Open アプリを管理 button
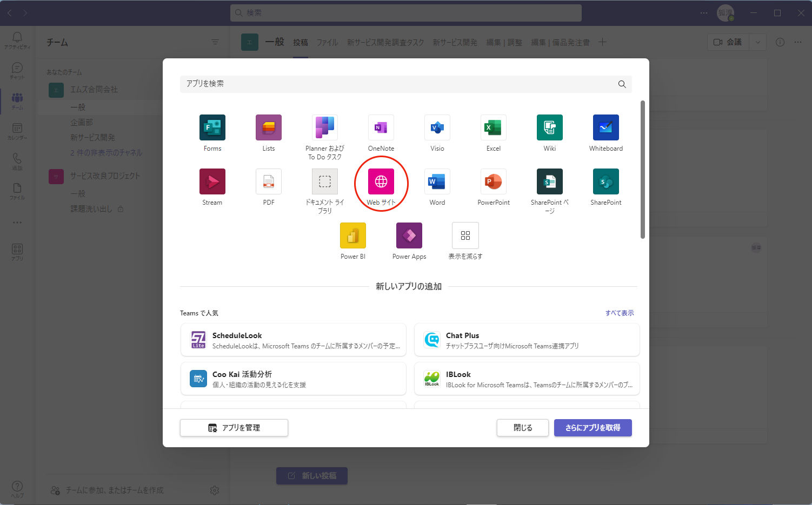 tap(234, 428)
